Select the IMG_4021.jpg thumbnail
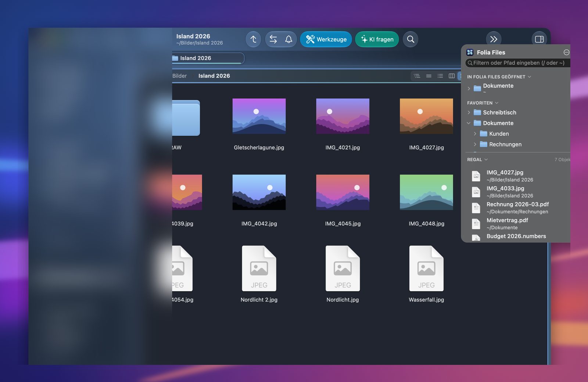 point(343,116)
